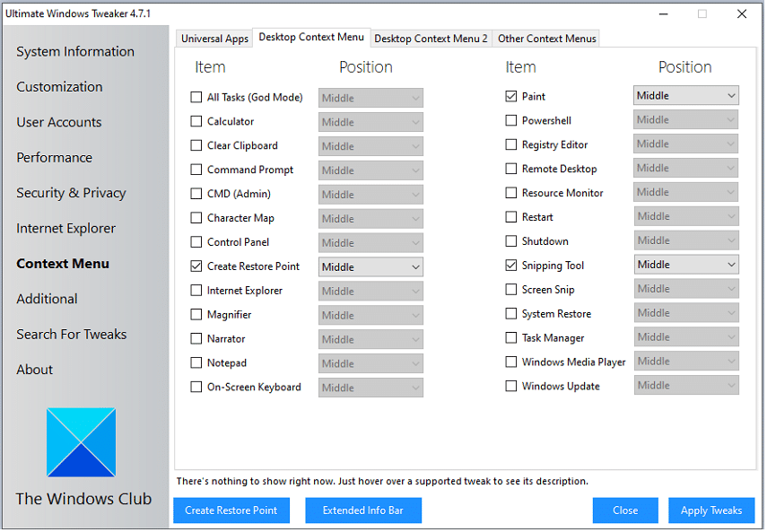Tick the Clear Clipboard checkbox

[196, 145]
